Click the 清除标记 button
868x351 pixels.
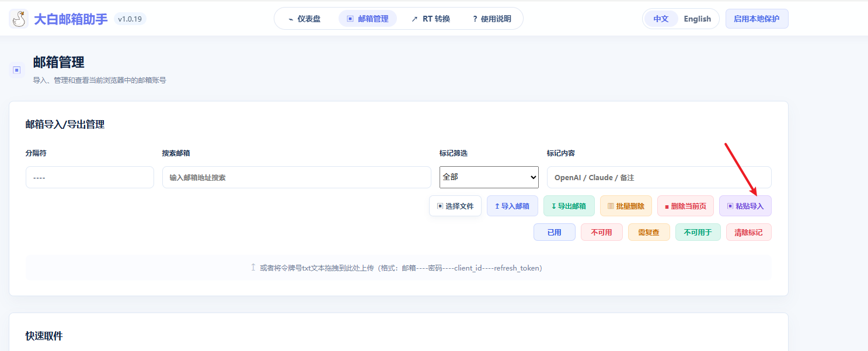(x=748, y=232)
